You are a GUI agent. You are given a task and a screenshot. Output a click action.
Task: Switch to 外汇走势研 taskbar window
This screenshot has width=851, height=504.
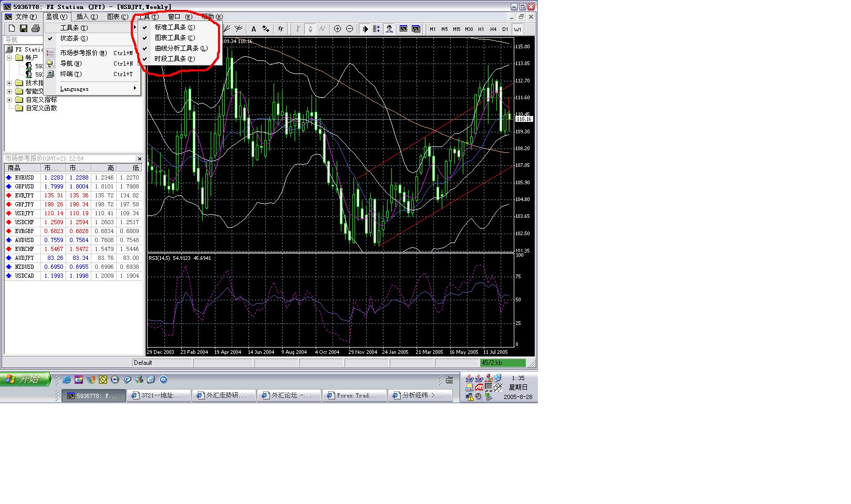click(224, 395)
